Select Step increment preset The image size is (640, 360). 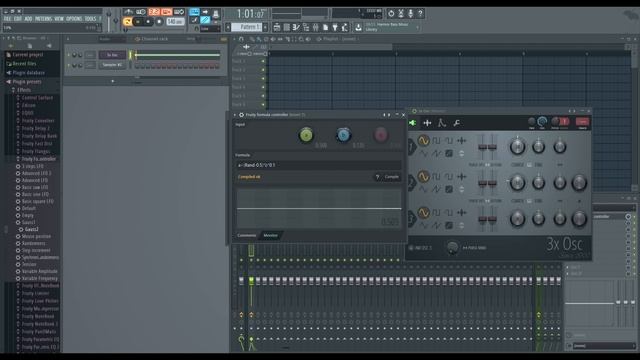[36, 250]
